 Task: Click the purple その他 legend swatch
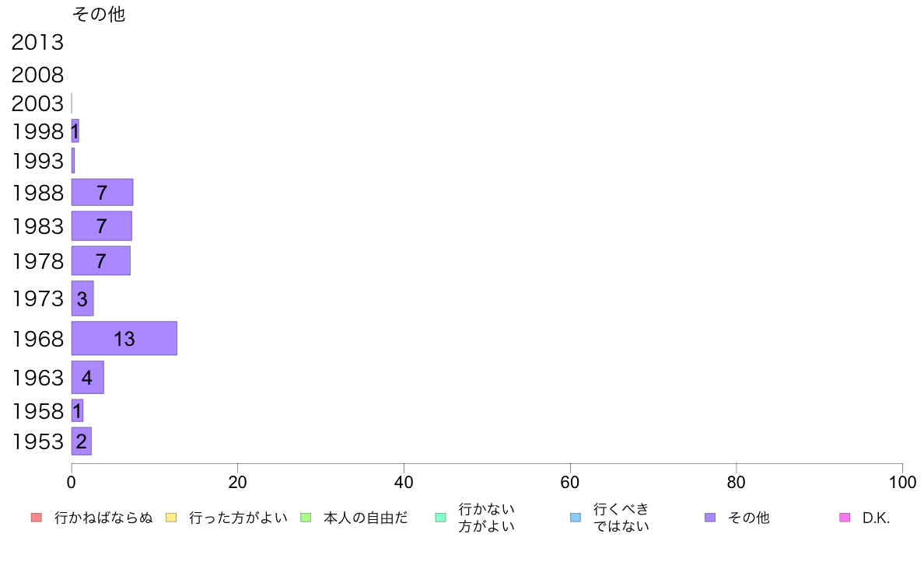pos(710,518)
